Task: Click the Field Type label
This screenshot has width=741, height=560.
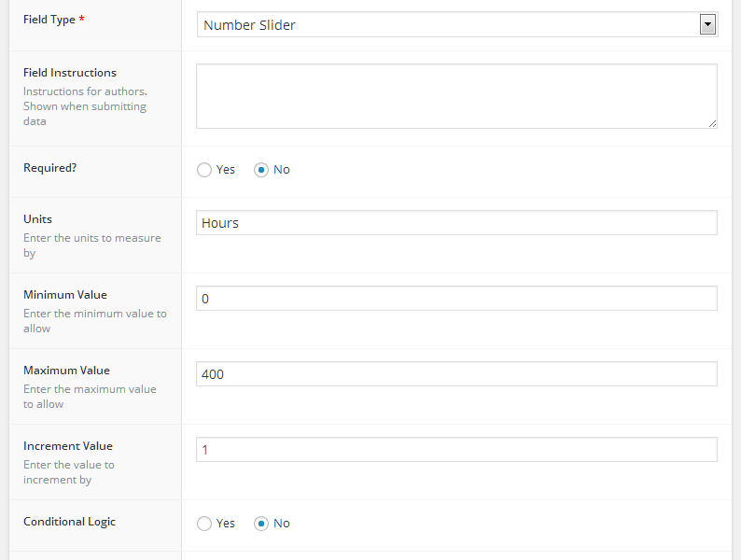Action: 49,20
